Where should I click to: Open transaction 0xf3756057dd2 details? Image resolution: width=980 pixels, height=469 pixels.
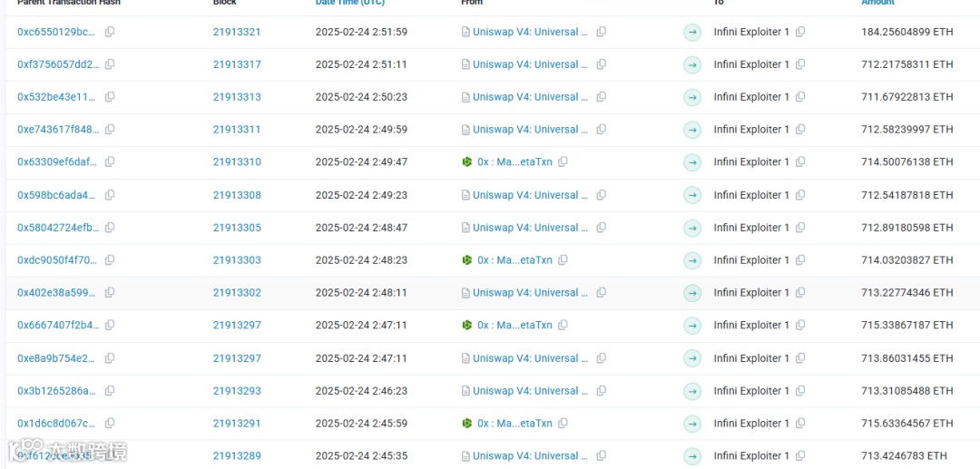[58, 64]
